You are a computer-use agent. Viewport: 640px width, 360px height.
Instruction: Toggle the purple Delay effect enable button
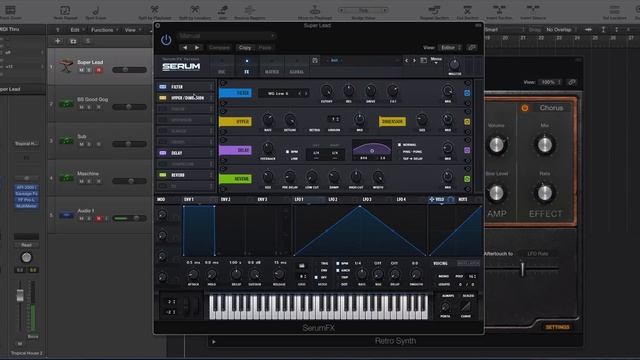coord(467,150)
